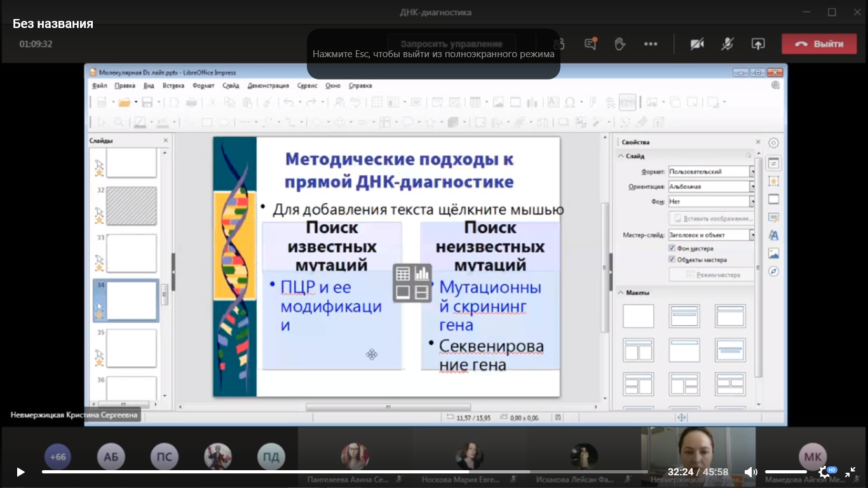
Task: Mute the video player sound
Action: coord(750,472)
